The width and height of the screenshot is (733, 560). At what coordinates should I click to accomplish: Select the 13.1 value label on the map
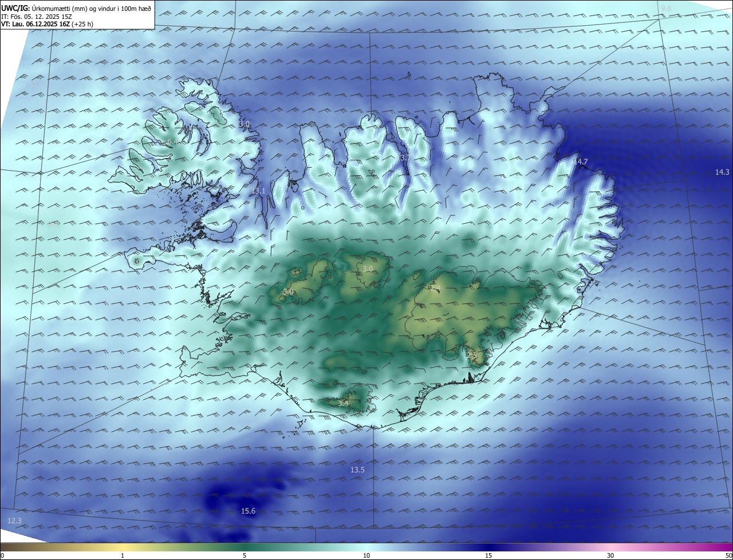pos(258,191)
